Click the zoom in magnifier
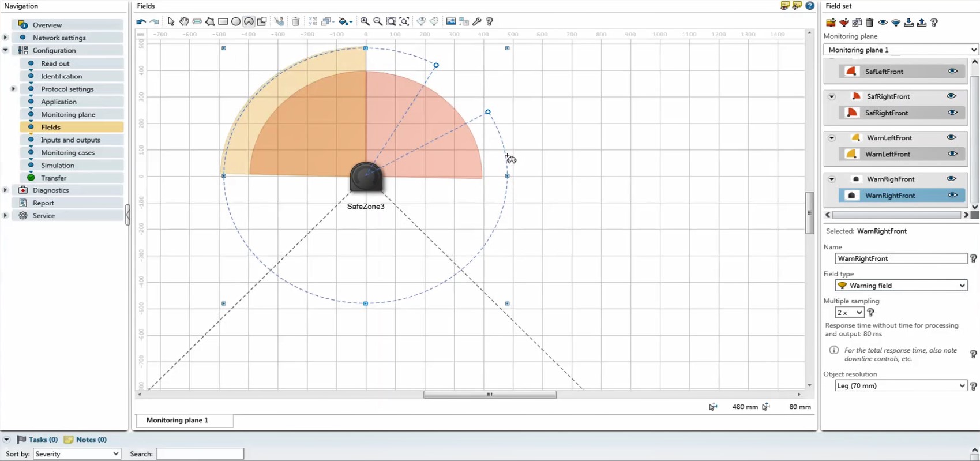The height and width of the screenshot is (461, 980). tap(365, 21)
